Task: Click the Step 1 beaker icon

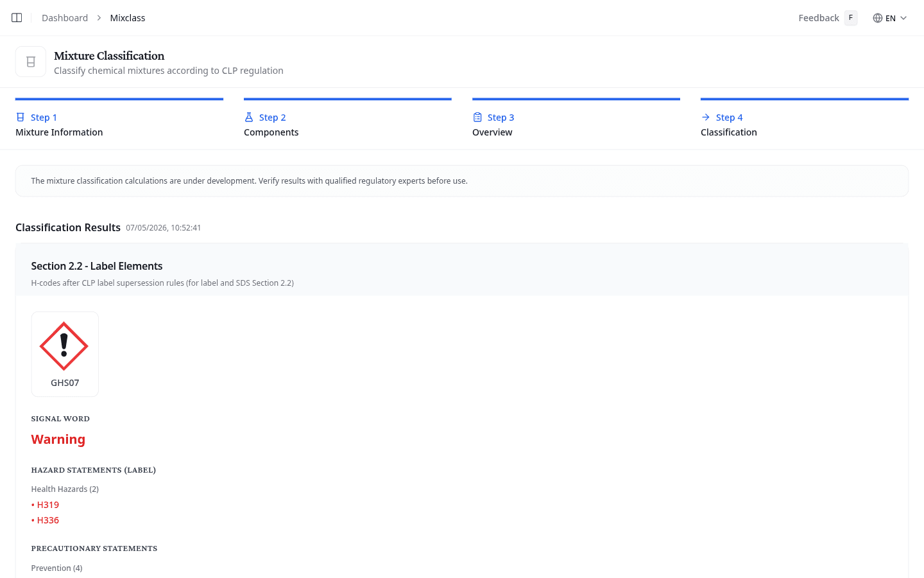Action: [21, 117]
